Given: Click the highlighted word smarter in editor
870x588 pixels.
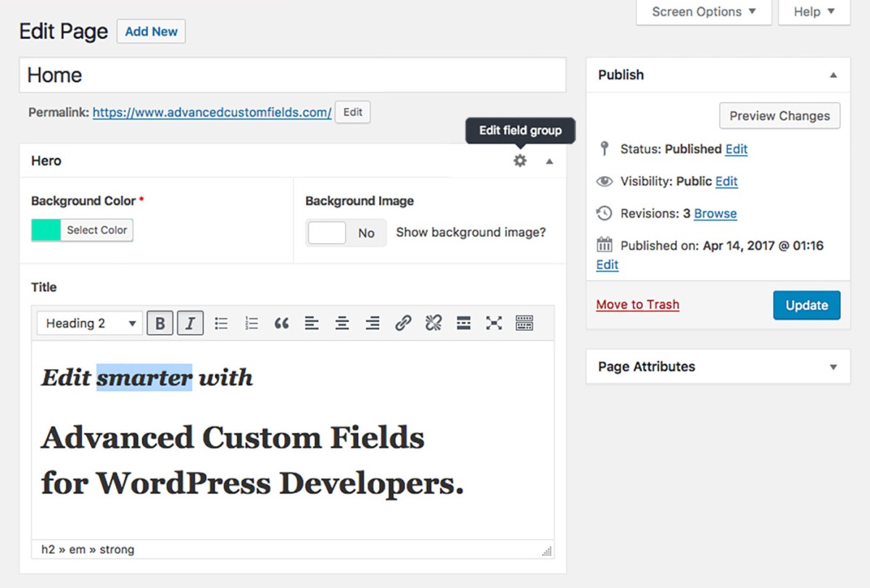Looking at the screenshot, I should [144, 377].
